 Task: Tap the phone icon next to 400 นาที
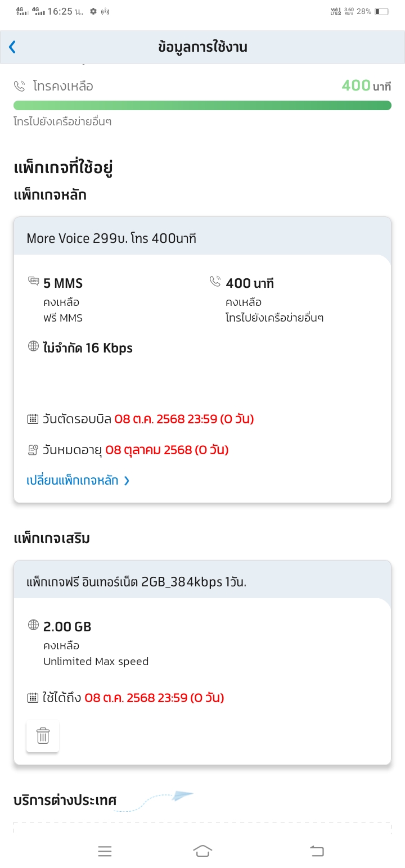pyautogui.click(x=215, y=281)
